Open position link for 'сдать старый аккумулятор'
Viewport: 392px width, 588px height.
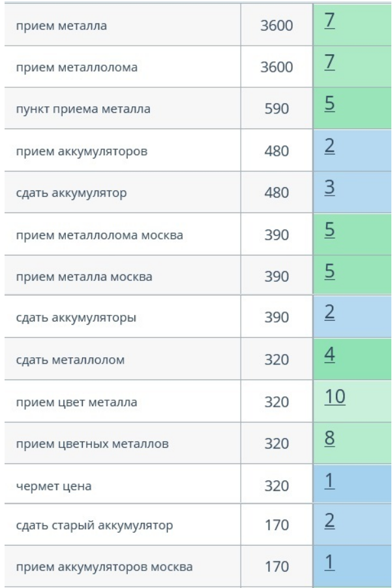coord(330,525)
